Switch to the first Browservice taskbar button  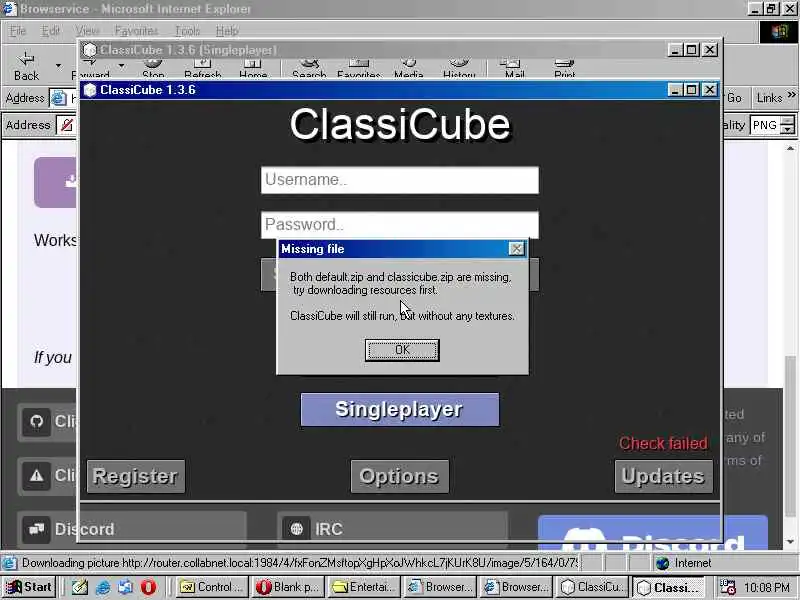(x=439, y=587)
